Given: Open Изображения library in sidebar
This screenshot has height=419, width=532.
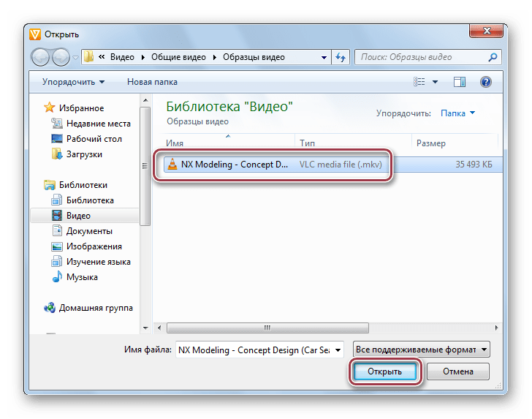Looking at the screenshot, I should point(94,246).
